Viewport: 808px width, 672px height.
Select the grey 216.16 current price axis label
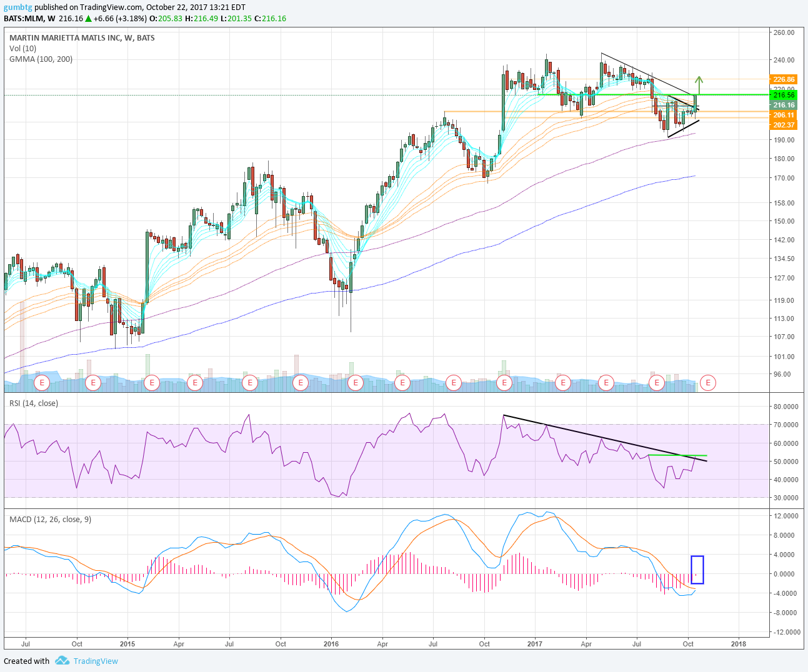(784, 106)
